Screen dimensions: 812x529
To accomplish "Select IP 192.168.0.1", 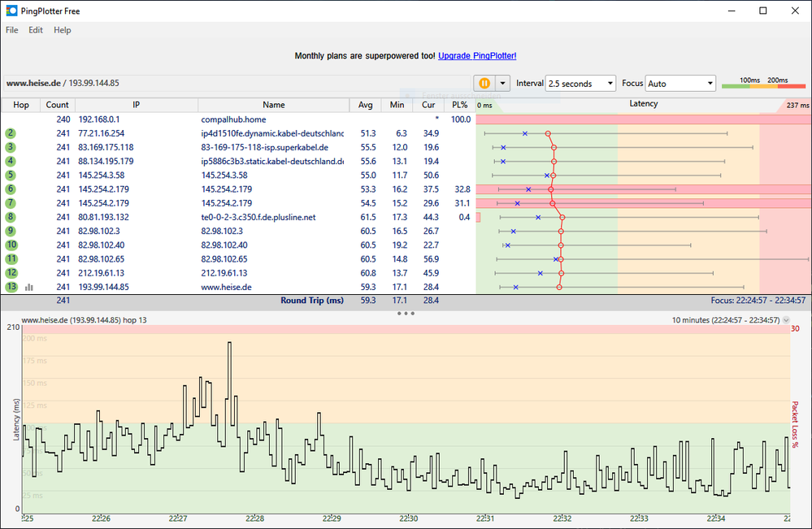I will click(x=99, y=119).
